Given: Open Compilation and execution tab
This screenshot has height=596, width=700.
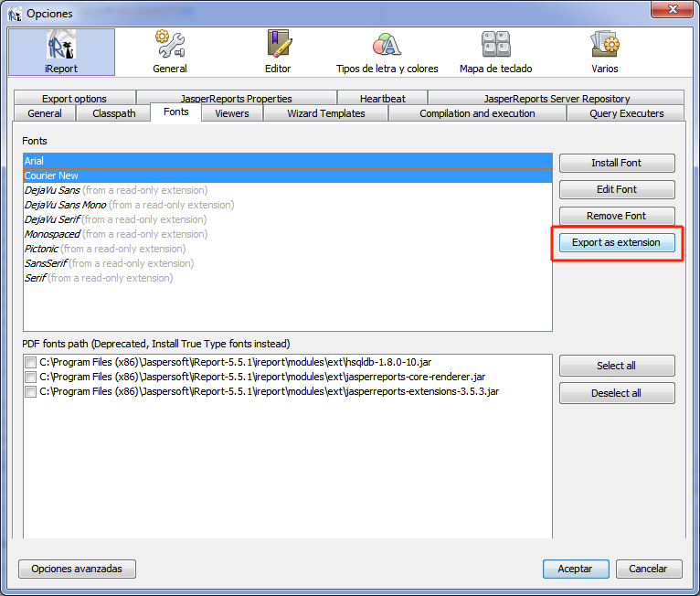Looking at the screenshot, I should [x=477, y=113].
